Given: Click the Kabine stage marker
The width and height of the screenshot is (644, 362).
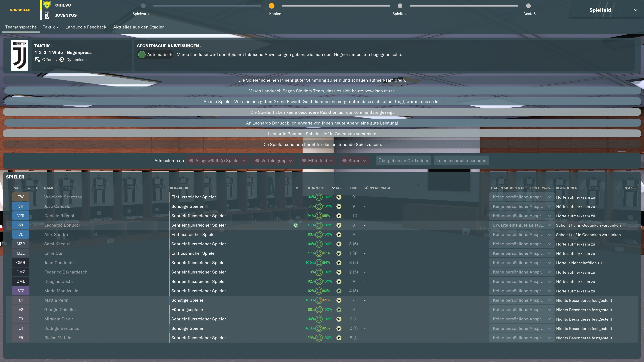Looking at the screenshot, I should [272, 6].
